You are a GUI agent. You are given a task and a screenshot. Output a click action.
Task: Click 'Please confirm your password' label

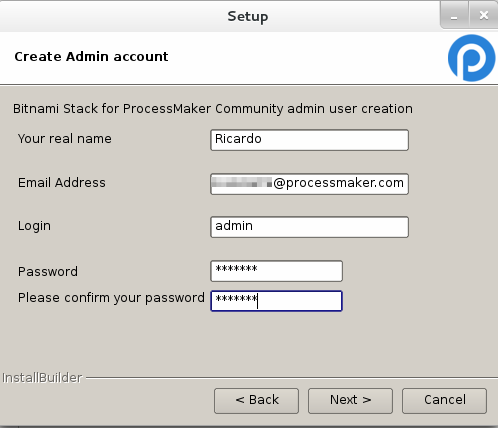[x=111, y=298]
